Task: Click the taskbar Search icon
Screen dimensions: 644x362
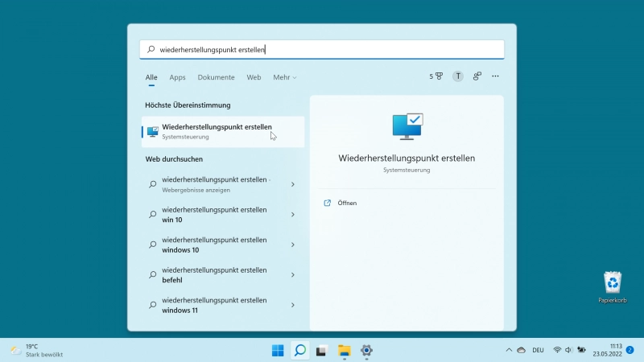Action: pos(299,351)
